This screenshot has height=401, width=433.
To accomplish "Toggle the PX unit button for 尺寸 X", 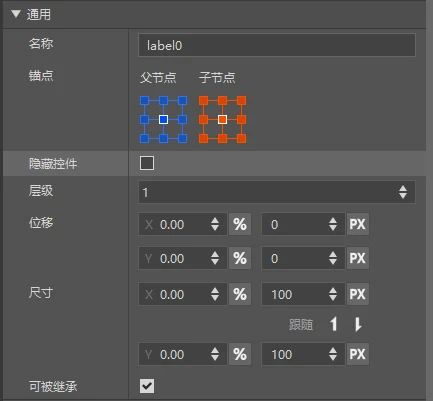I will 358,294.
